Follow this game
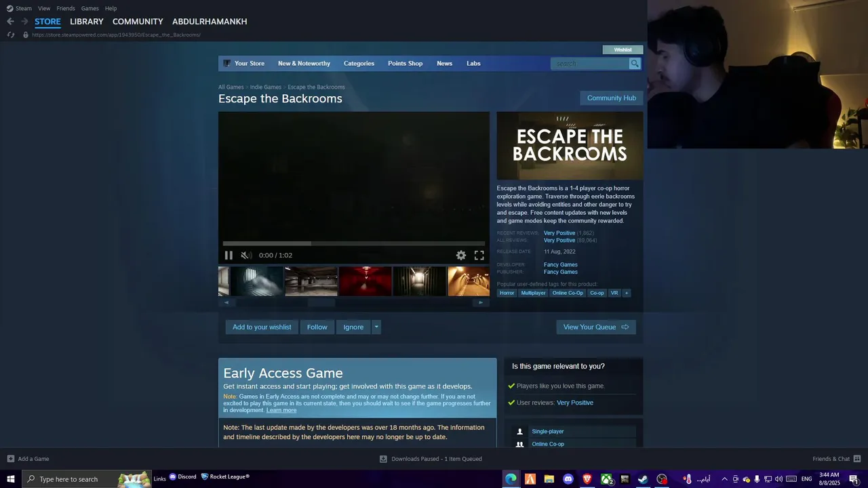This screenshot has width=868, height=488. click(317, 327)
